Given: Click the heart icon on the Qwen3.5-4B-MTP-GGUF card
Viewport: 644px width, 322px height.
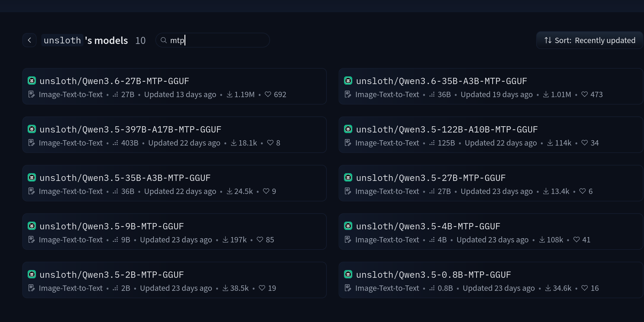Looking at the screenshot, I should coord(576,239).
